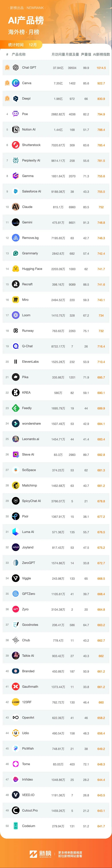Click the Shutterstock red icon

[x=15, y=145]
